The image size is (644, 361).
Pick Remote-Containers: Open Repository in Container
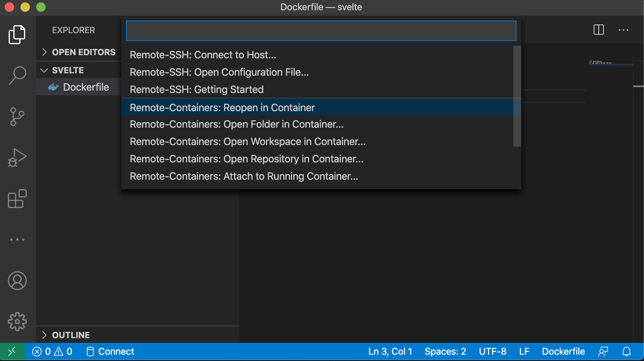317,159
